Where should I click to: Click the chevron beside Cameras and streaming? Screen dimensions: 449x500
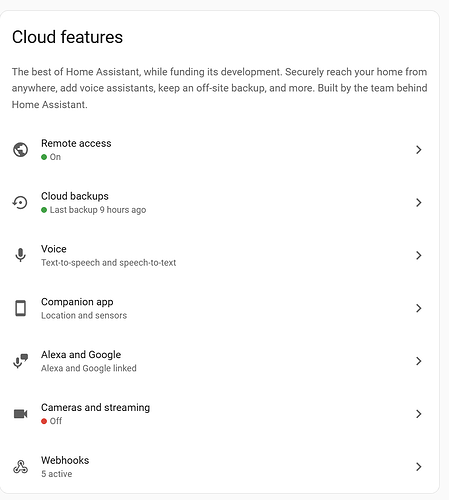point(419,414)
